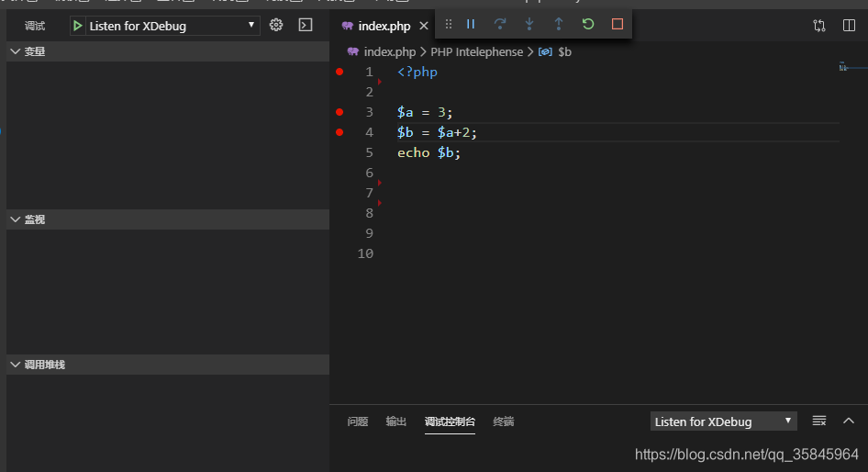Toggle breakpoint on line 3
868x472 pixels.
339,112
